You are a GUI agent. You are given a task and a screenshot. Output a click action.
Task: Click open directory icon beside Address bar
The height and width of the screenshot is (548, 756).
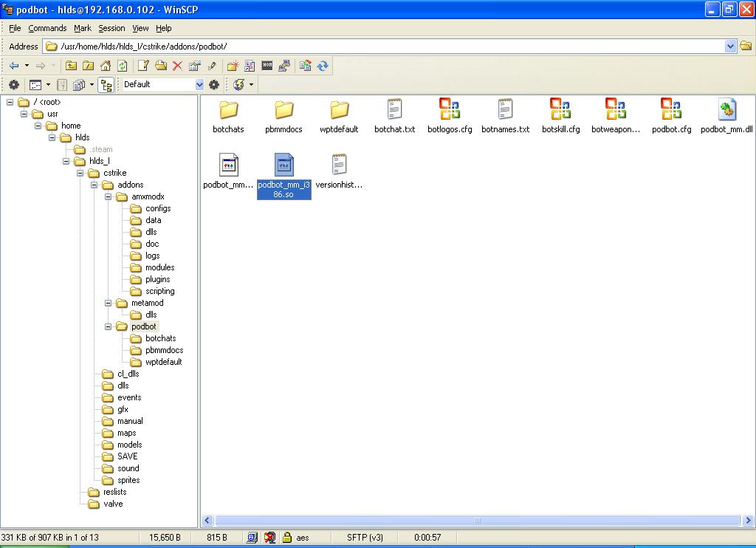point(746,46)
